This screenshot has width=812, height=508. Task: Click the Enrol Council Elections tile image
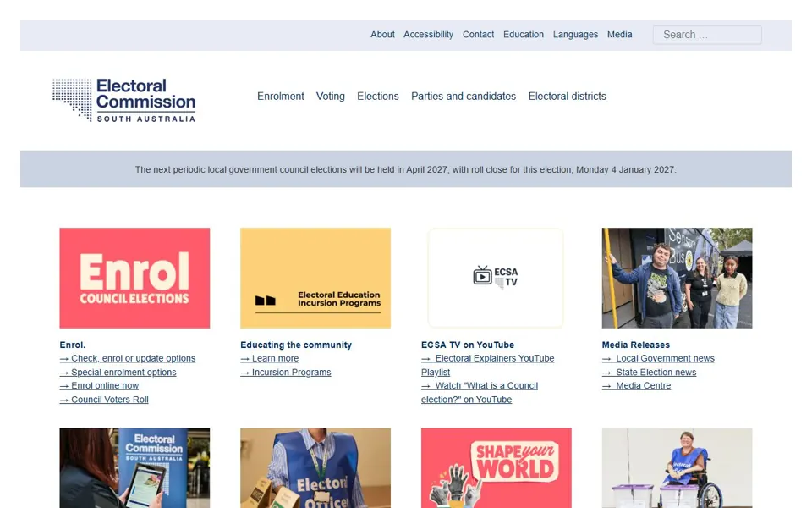click(x=134, y=278)
